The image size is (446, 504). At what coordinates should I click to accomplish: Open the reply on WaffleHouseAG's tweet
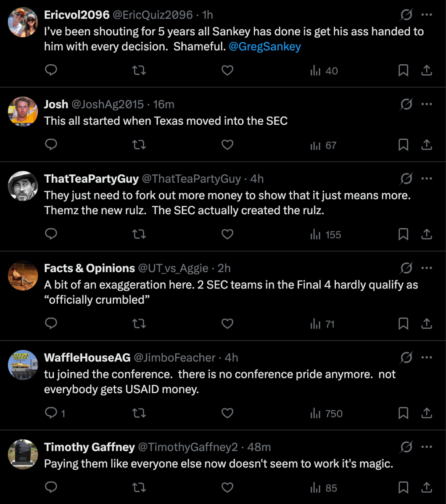(51, 413)
